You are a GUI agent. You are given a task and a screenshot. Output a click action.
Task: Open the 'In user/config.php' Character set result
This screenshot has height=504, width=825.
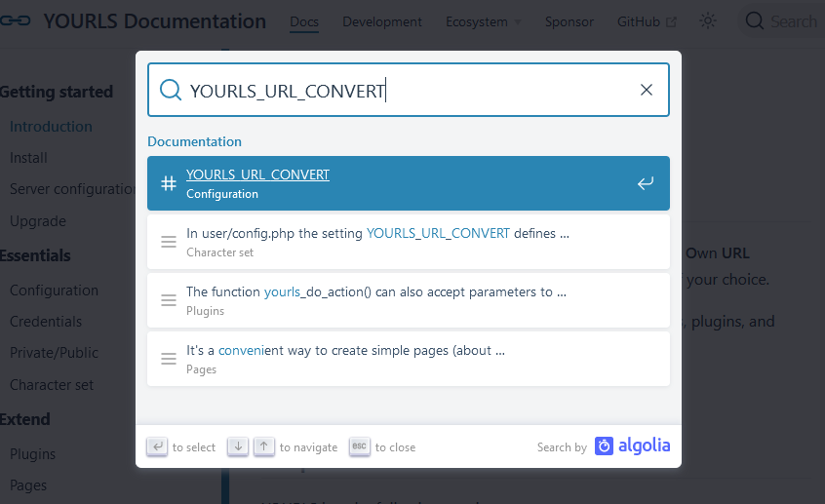390,242
